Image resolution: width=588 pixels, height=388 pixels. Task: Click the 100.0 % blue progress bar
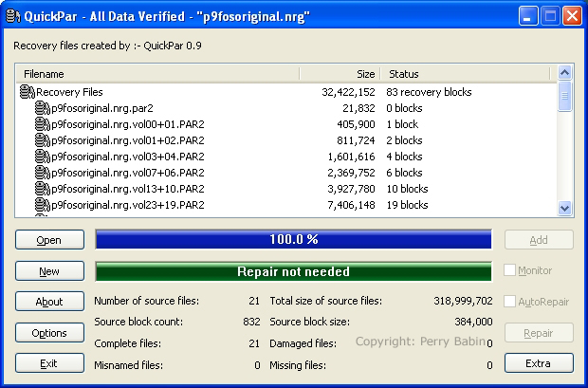(294, 239)
